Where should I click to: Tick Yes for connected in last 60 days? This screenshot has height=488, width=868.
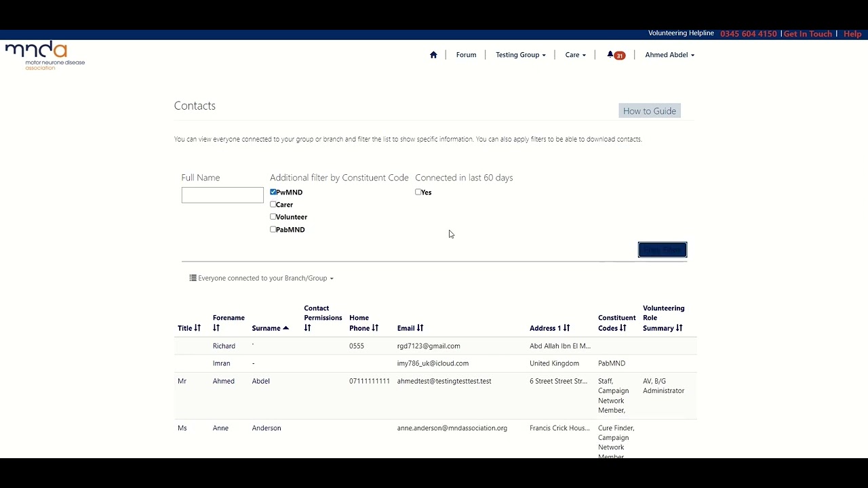(418, 192)
